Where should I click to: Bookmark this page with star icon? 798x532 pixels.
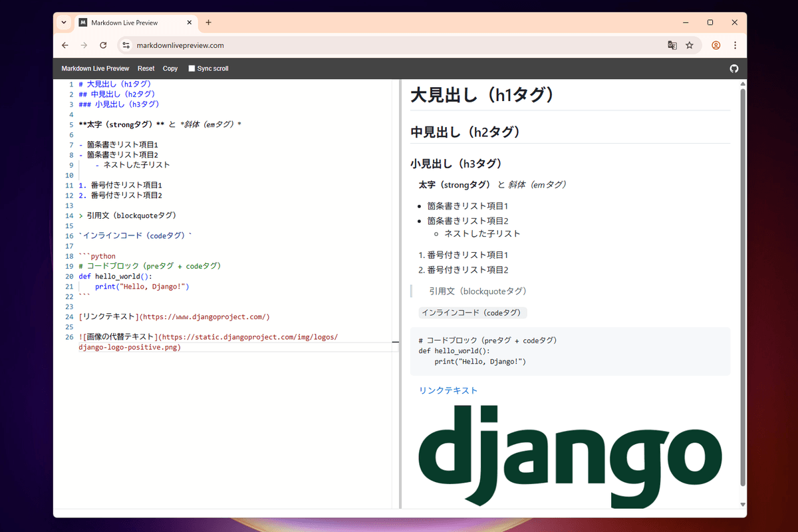pyautogui.click(x=690, y=45)
